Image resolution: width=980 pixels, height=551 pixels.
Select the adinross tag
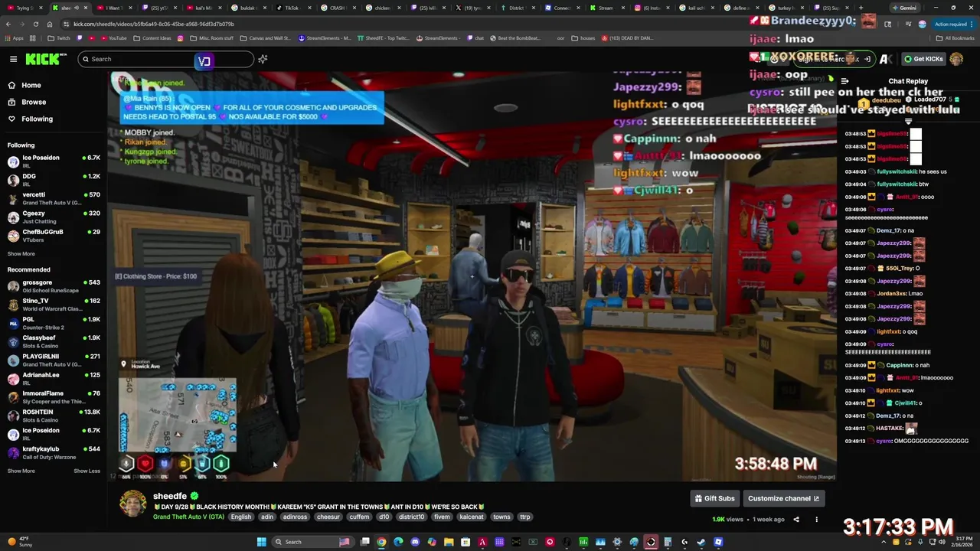click(295, 517)
